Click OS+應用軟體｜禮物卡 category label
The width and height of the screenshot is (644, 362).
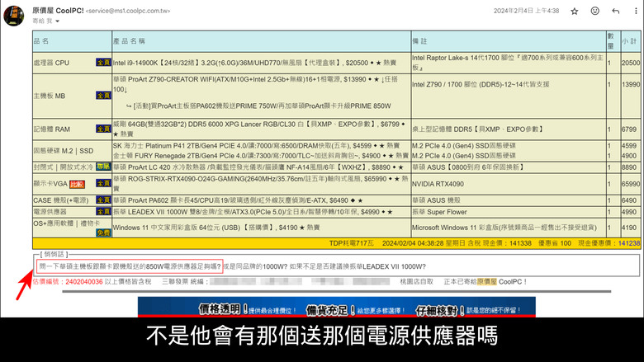click(x=67, y=223)
